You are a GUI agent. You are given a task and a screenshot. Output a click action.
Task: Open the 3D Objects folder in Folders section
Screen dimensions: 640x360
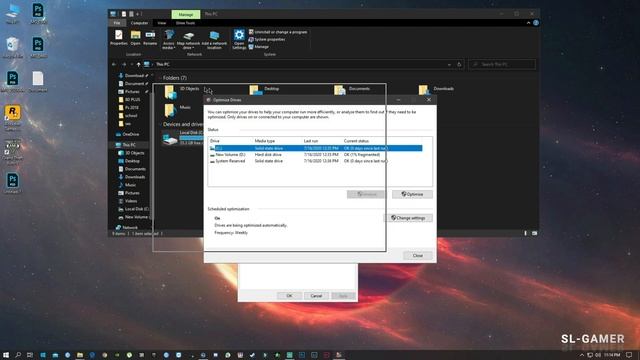click(x=182, y=91)
